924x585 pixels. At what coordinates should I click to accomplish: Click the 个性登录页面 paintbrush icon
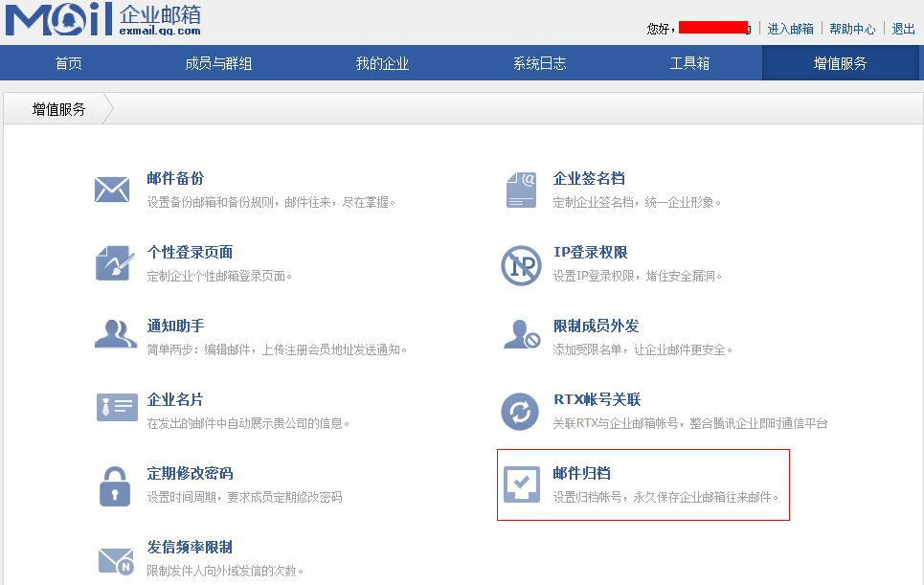pyautogui.click(x=114, y=263)
